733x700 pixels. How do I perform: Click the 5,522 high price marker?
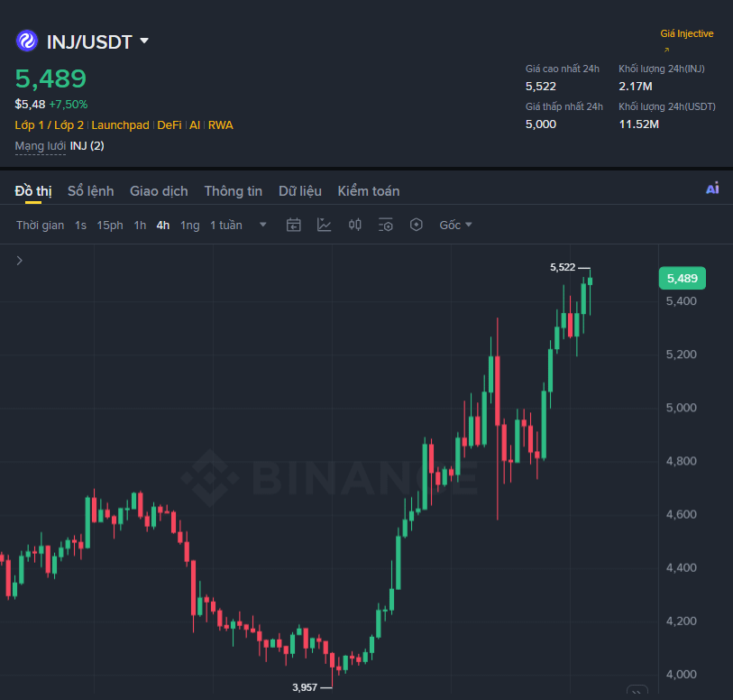coord(563,267)
